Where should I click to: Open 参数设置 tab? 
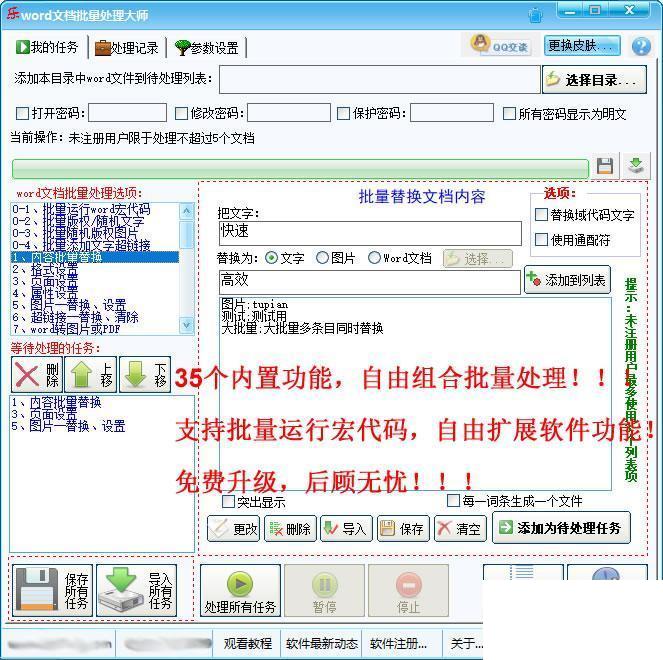click(x=206, y=47)
